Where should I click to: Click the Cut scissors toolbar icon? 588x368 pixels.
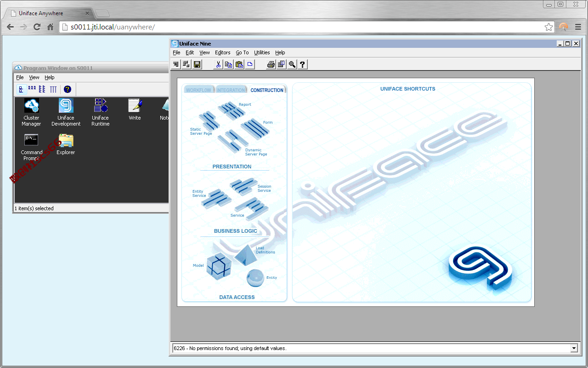point(218,64)
